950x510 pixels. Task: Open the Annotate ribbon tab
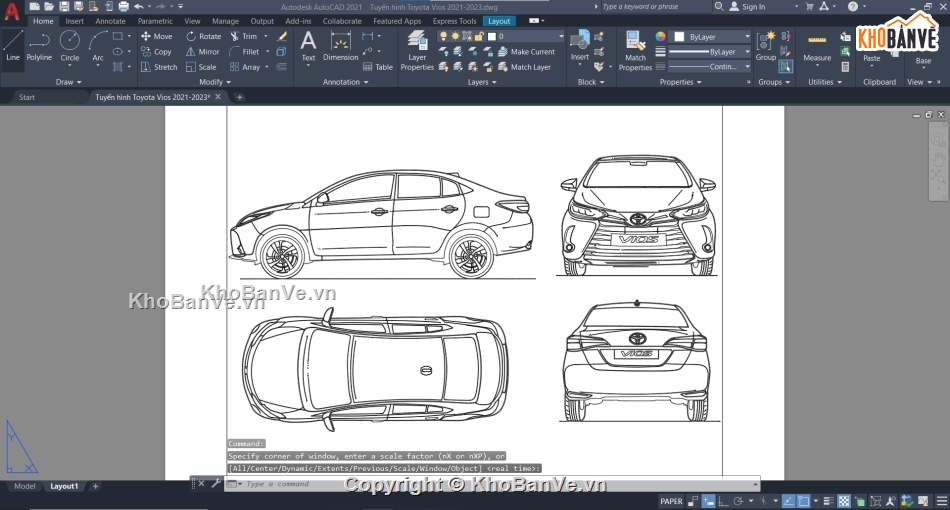pos(110,21)
